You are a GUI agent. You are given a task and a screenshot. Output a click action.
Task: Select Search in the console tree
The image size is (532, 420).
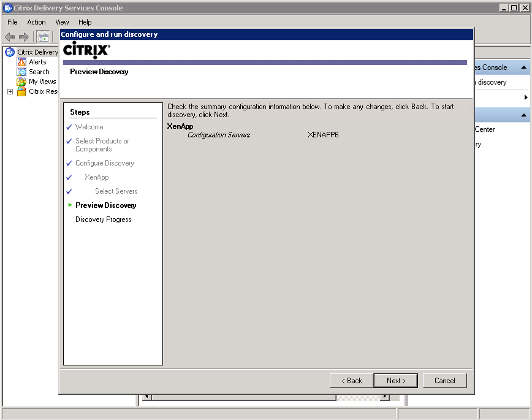pos(39,72)
